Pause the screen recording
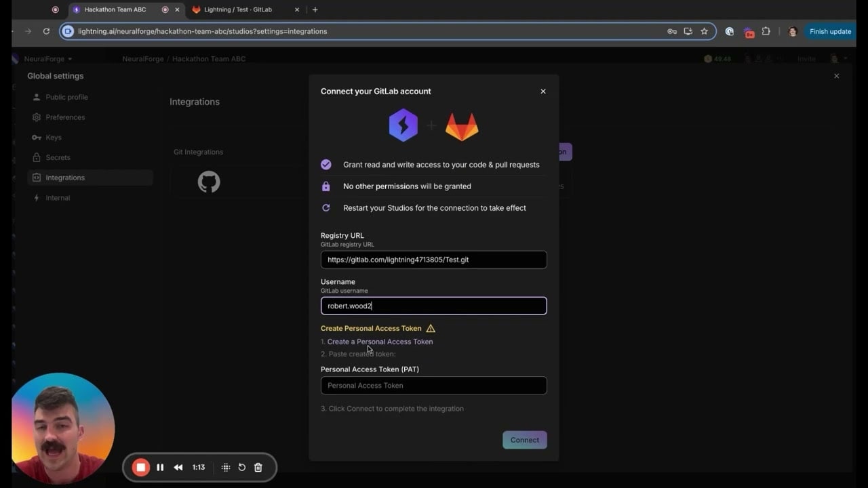This screenshot has width=868, height=488. point(160,467)
